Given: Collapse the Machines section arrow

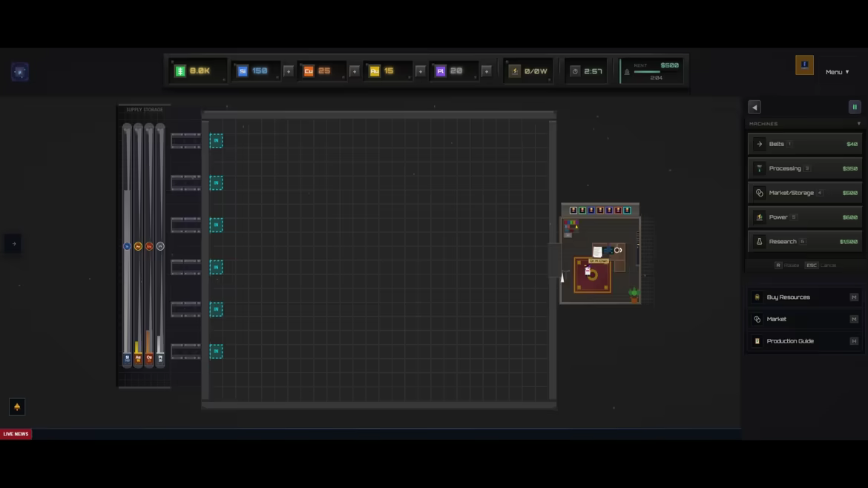Looking at the screenshot, I should pos(858,124).
